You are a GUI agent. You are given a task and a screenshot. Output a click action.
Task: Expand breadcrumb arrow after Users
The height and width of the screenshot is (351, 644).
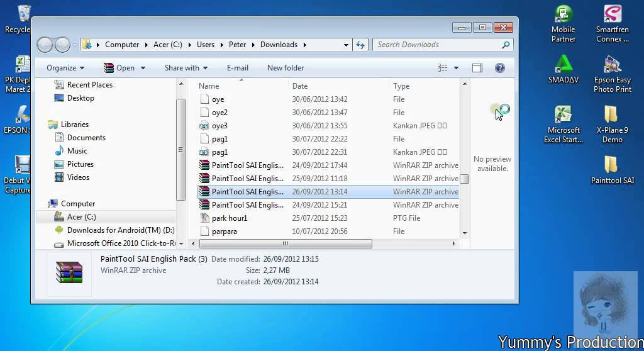point(222,45)
